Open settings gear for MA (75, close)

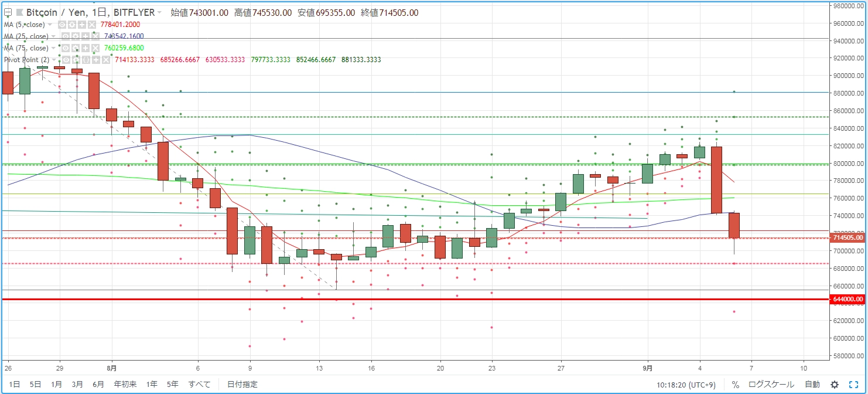point(76,48)
